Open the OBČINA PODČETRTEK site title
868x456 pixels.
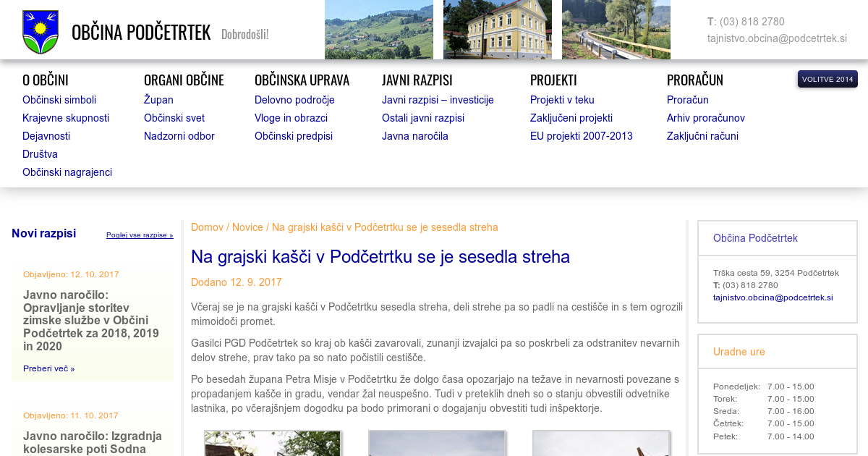(141, 33)
